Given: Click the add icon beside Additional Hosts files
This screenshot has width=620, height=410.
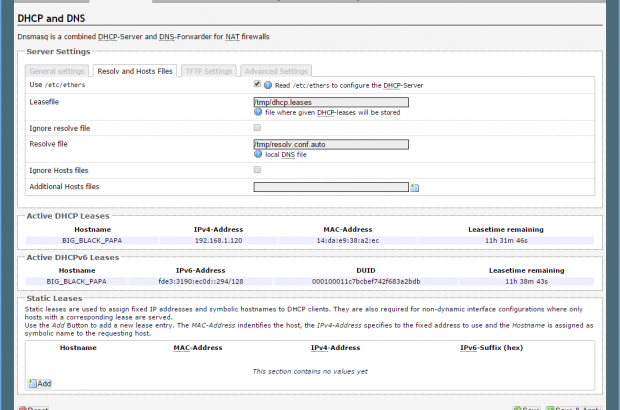Looking at the screenshot, I should click(415, 187).
